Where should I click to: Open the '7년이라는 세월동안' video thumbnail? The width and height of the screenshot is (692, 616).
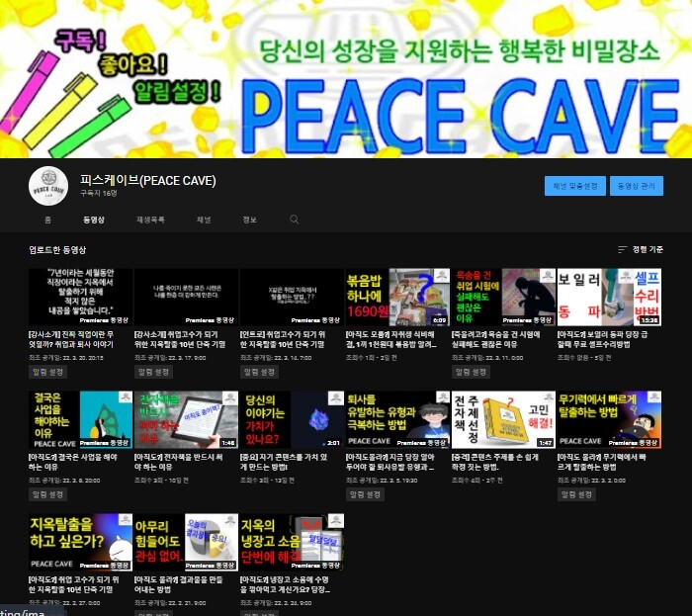pyautogui.click(x=80, y=297)
